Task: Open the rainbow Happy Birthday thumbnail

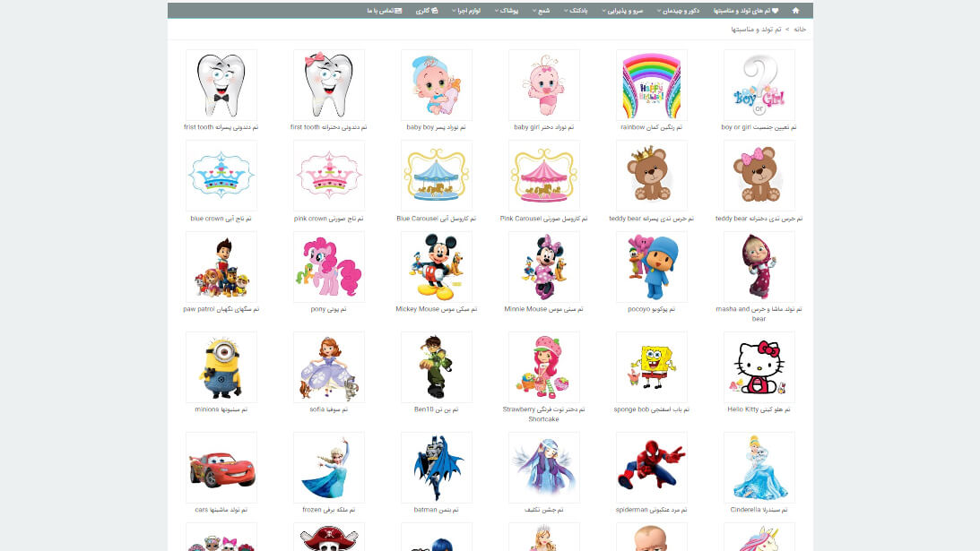Action: click(651, 85)
